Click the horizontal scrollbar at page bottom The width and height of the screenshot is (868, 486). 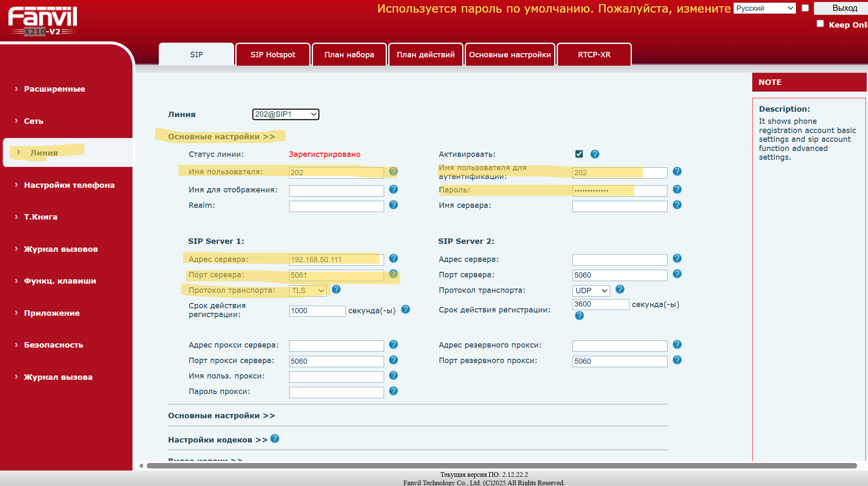tap(501, 466)
